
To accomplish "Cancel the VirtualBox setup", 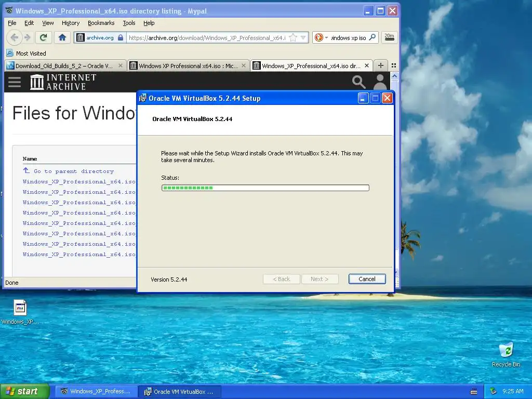I will (367, 279).
